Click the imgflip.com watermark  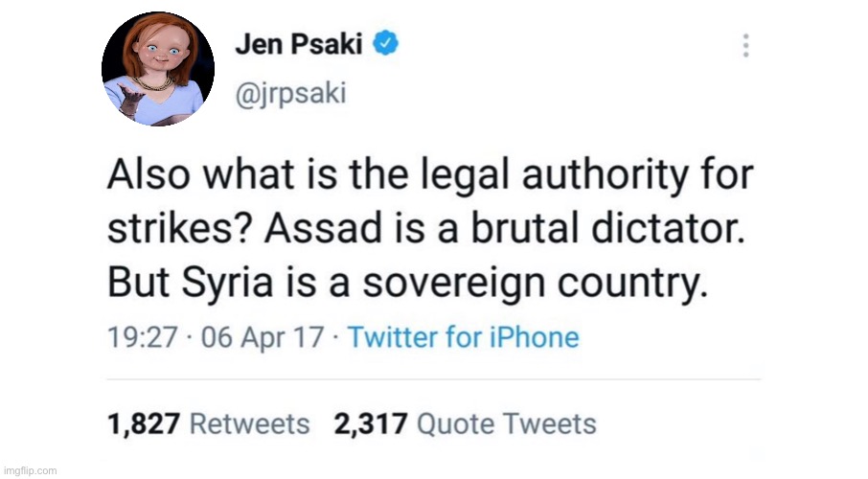30,471
